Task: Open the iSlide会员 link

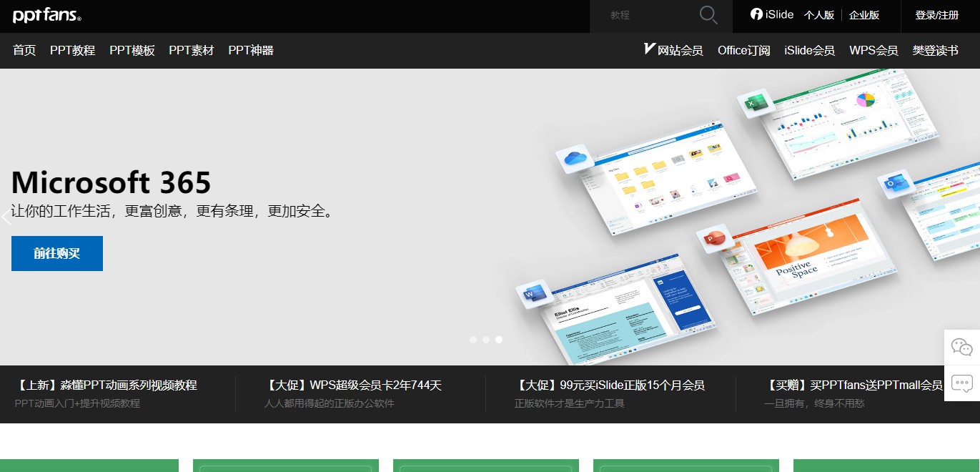Action: (809, 50)
